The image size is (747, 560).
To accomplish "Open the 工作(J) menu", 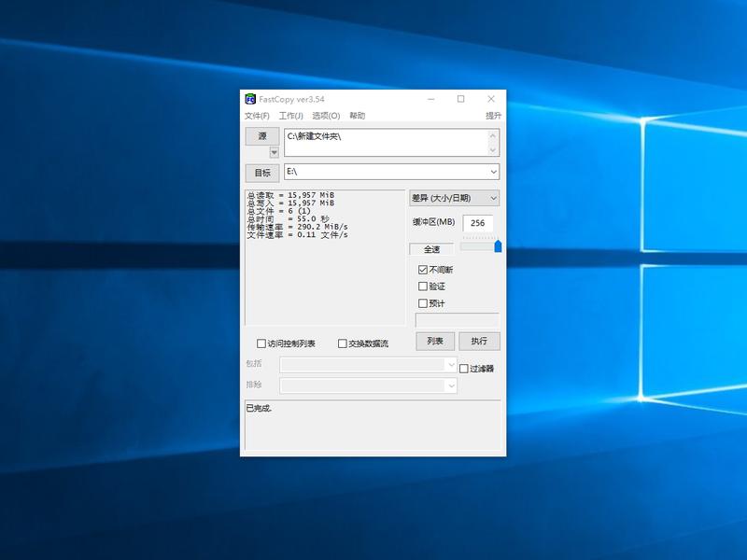I will click(x=290, y=116).
